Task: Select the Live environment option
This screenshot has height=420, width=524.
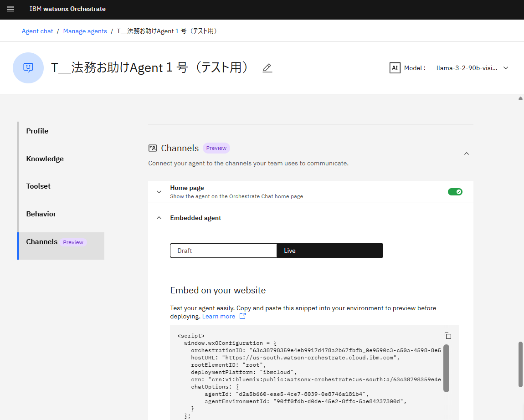Action: pyautogui.click(x=330, y=251)
